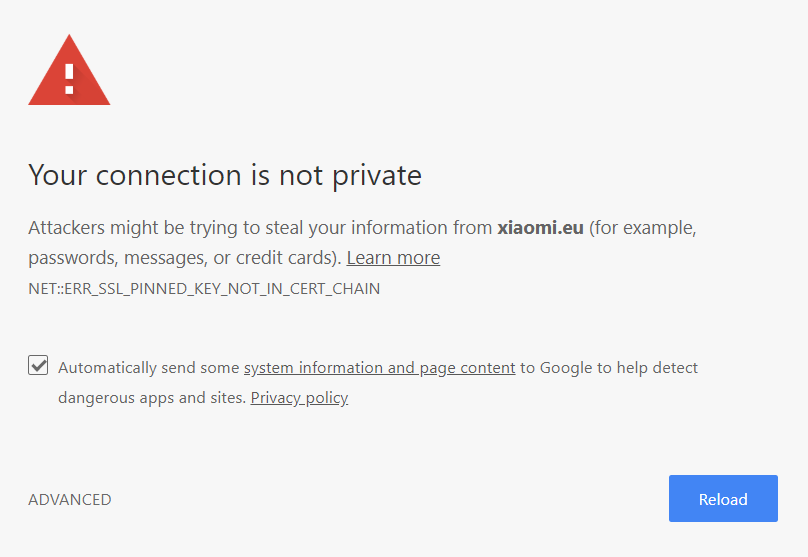Click the word connection in the heading
This screenshot has height=557, width=808.
[x=169, y=175]
